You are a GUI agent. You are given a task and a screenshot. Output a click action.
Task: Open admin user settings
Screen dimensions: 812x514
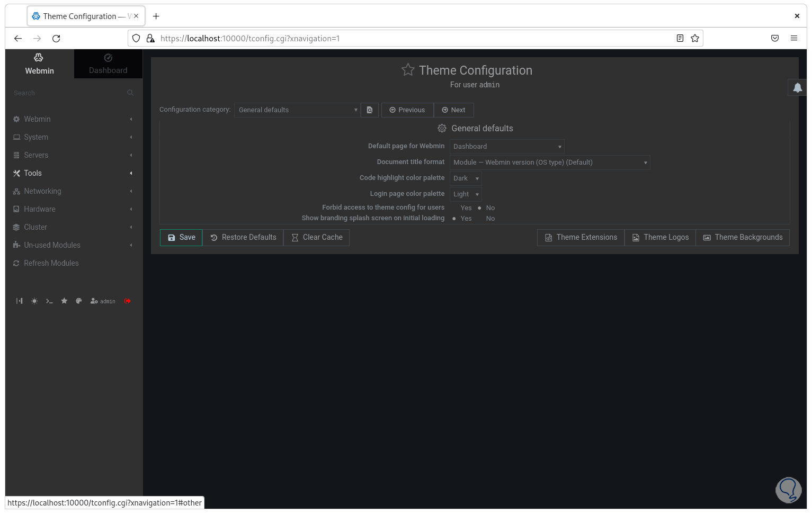103,301
